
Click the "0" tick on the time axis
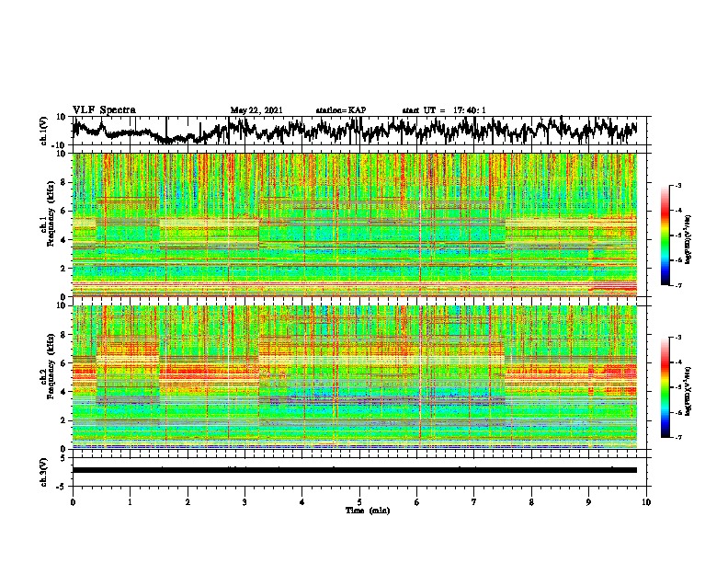pyautogui.click(x=73, y=502)
